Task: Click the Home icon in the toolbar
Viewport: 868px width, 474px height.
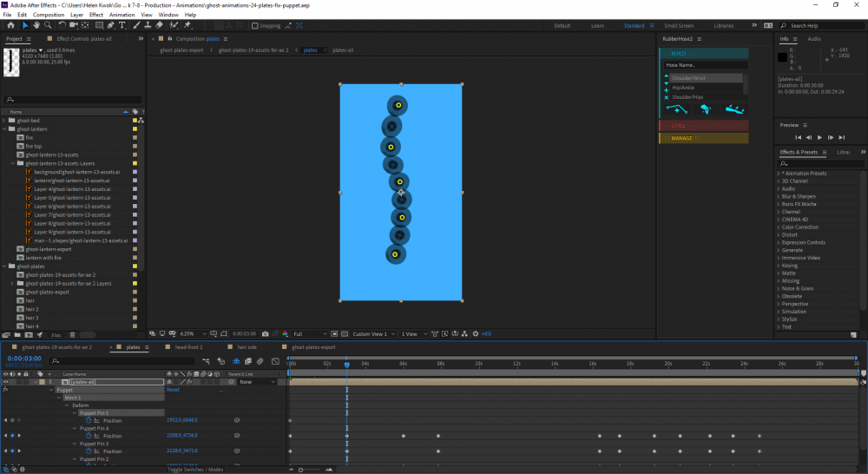Action: click(x=9, y=25)
